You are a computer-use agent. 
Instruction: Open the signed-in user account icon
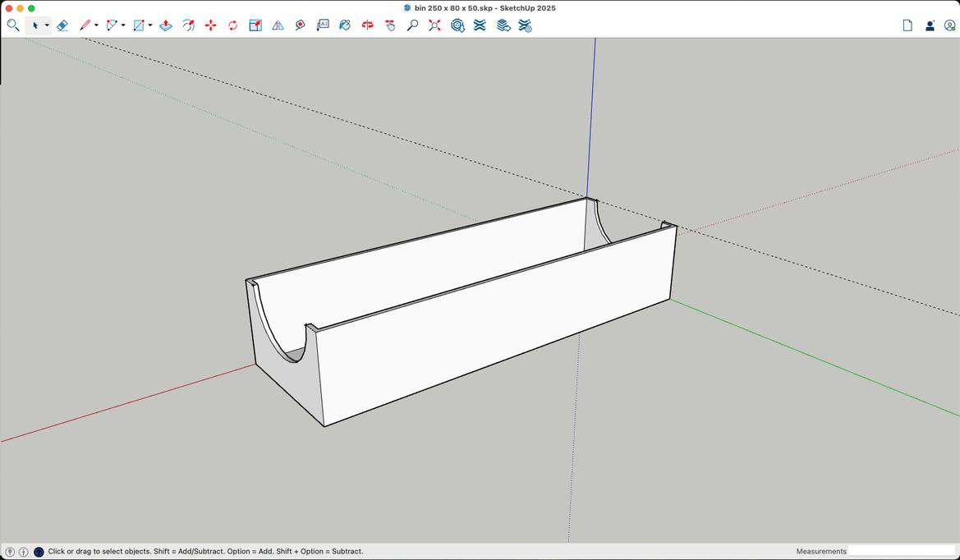[950, 25]
